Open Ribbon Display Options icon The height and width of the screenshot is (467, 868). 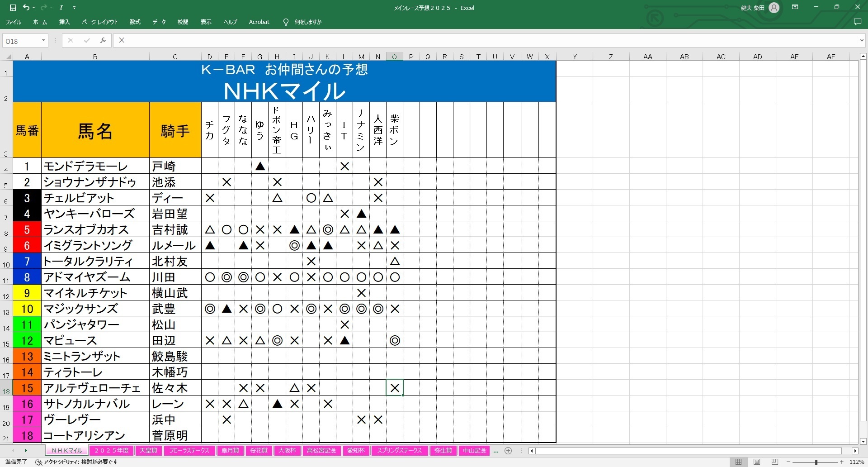point(795,7)
